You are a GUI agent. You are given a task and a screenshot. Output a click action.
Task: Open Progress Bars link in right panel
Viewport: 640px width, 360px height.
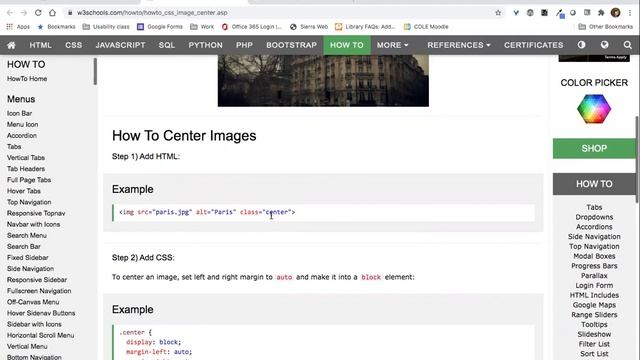coord(594,266)
